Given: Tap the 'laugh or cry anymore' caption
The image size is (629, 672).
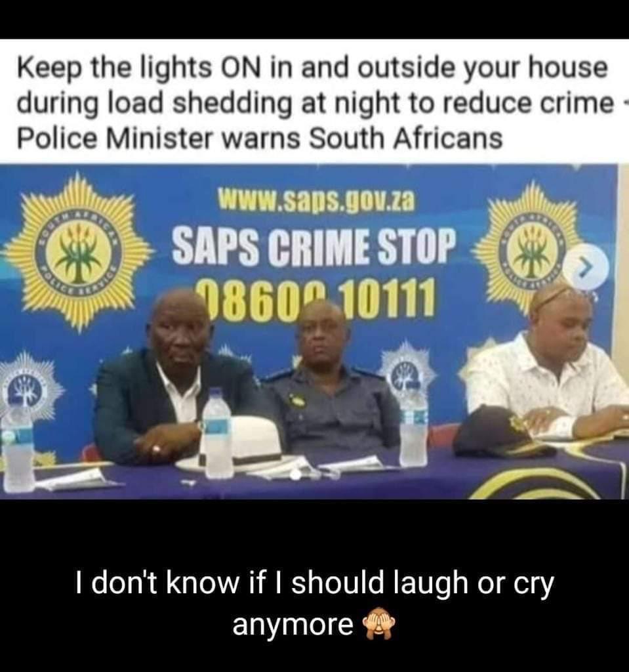Looking at the screenshot, I should click(x=314, y=602).
